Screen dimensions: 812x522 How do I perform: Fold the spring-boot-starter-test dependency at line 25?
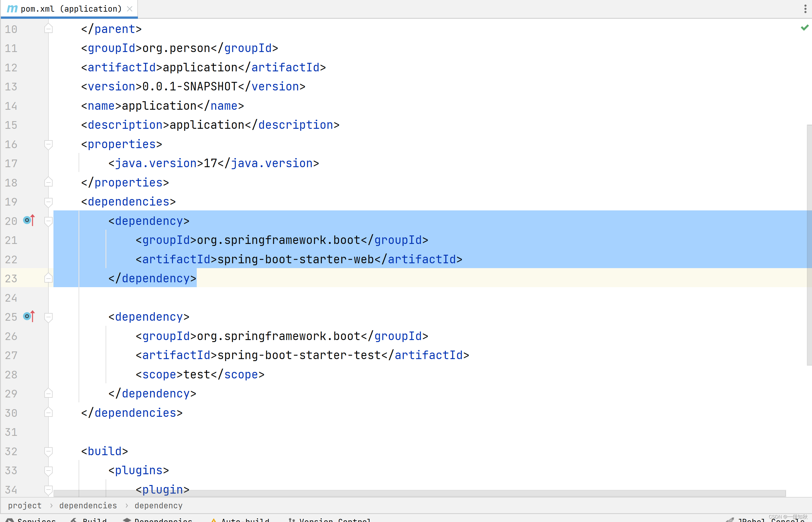(48, 317)
